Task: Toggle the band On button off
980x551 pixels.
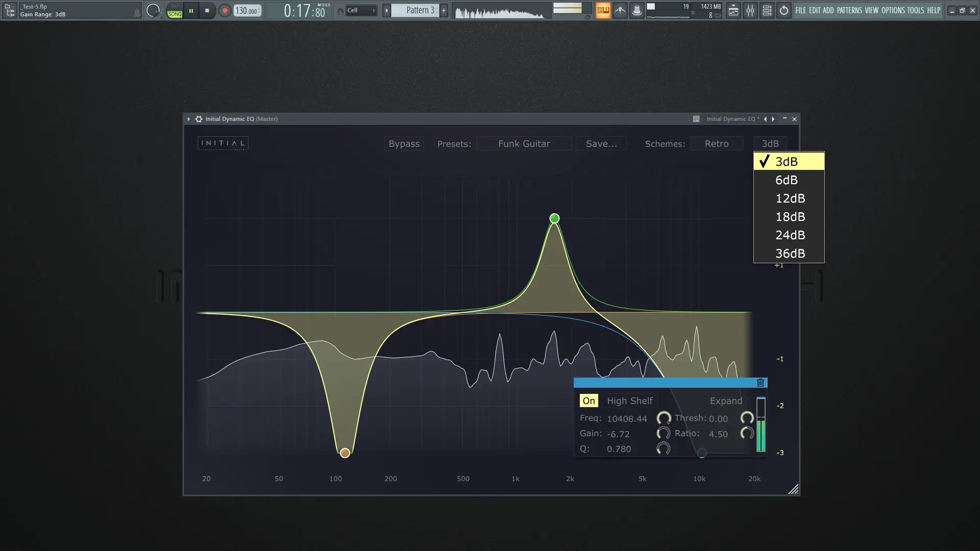Action: click(589, 401)
